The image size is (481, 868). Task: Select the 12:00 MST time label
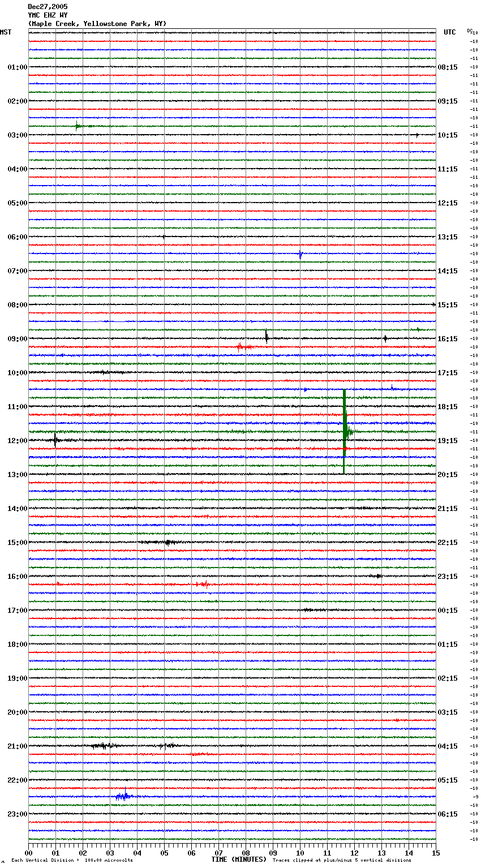click(x=18, y=441)
